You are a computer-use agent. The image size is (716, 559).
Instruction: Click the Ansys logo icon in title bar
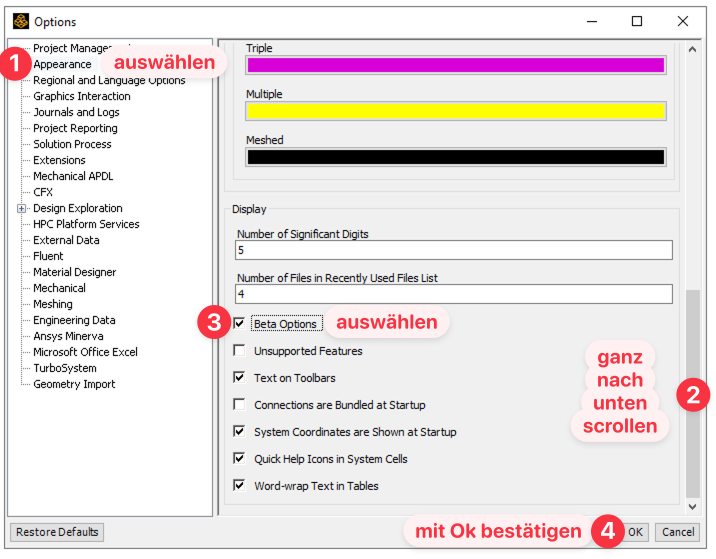pyautogui.click(x=20, y=21)
